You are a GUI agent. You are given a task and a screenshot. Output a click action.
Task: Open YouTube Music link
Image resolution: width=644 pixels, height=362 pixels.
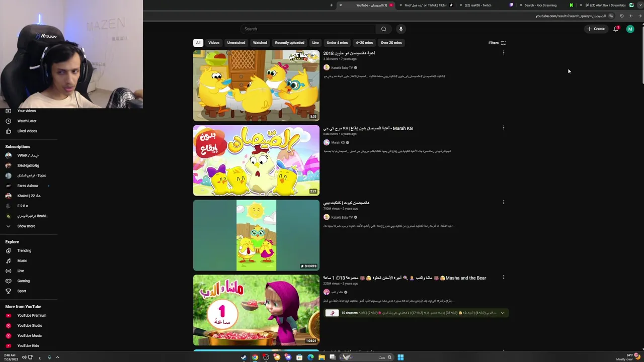[29, 335]
